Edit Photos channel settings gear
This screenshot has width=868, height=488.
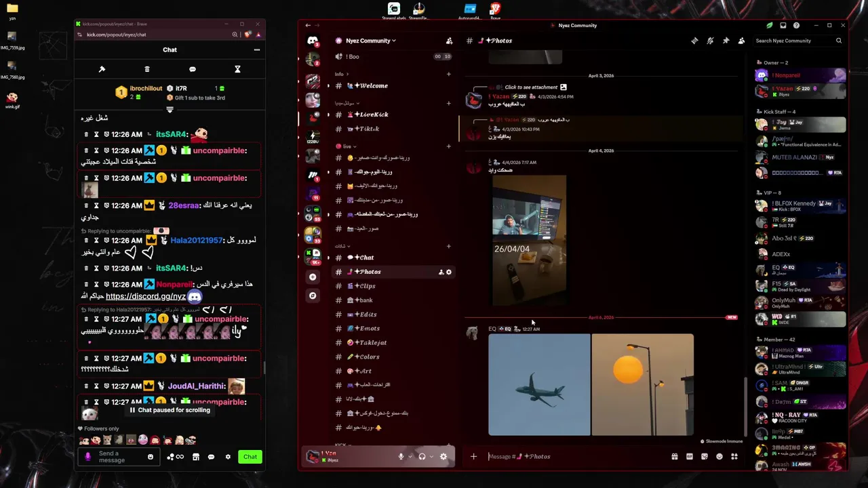[449, 272]
